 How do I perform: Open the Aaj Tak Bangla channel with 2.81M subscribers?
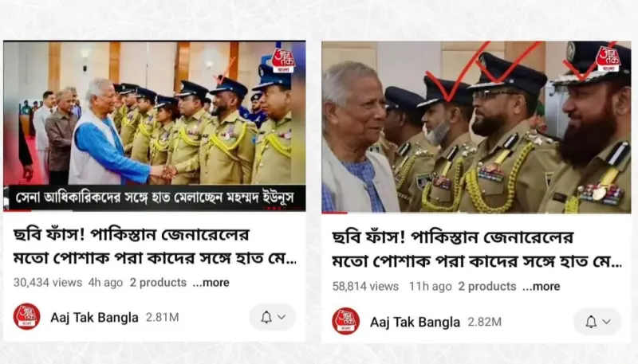click(x=94, y=317)
